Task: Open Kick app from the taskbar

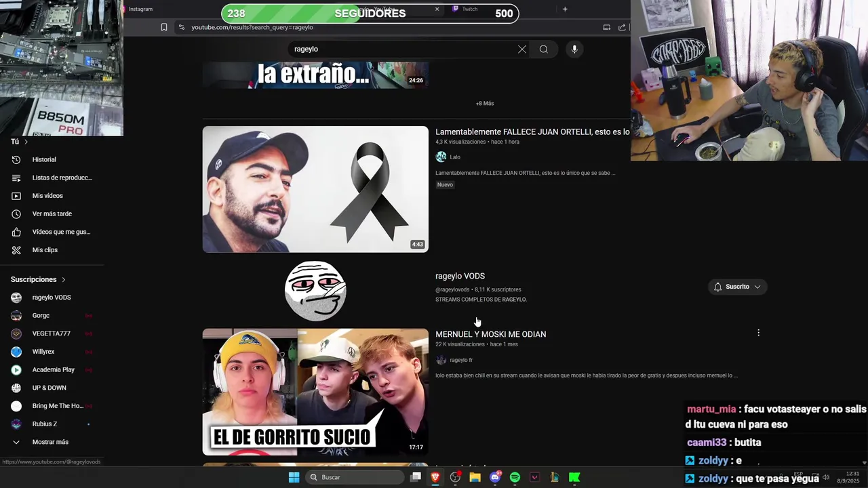Action: (x=574, y=477)
